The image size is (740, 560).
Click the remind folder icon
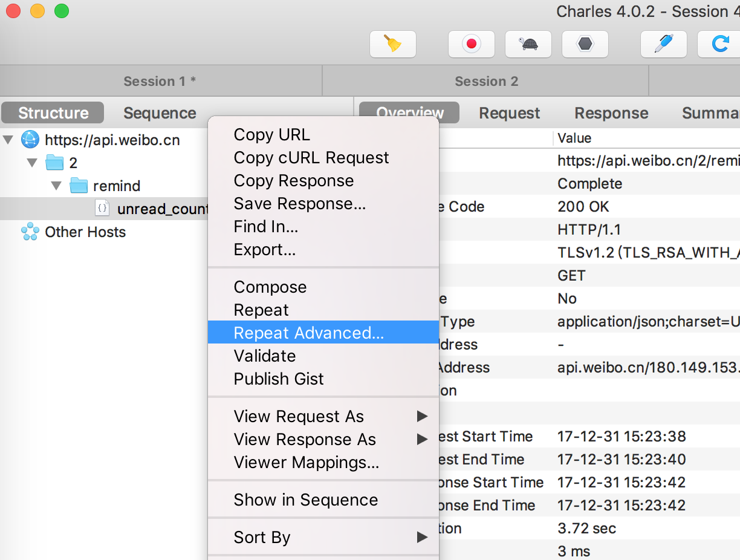click(x=79, y=186)
